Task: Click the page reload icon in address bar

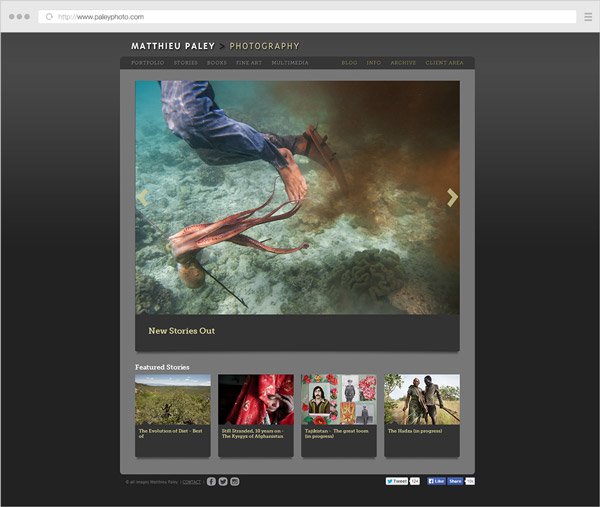Action: coord(49,17)
